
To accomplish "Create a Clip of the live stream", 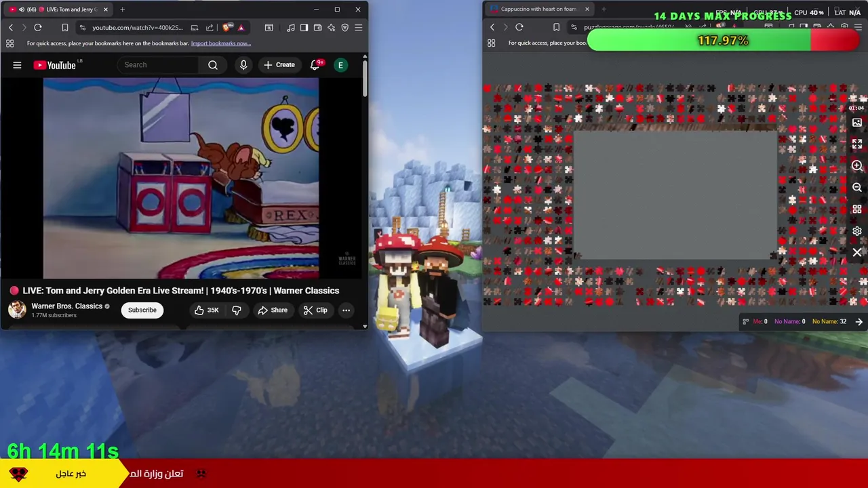I will 315,310.
